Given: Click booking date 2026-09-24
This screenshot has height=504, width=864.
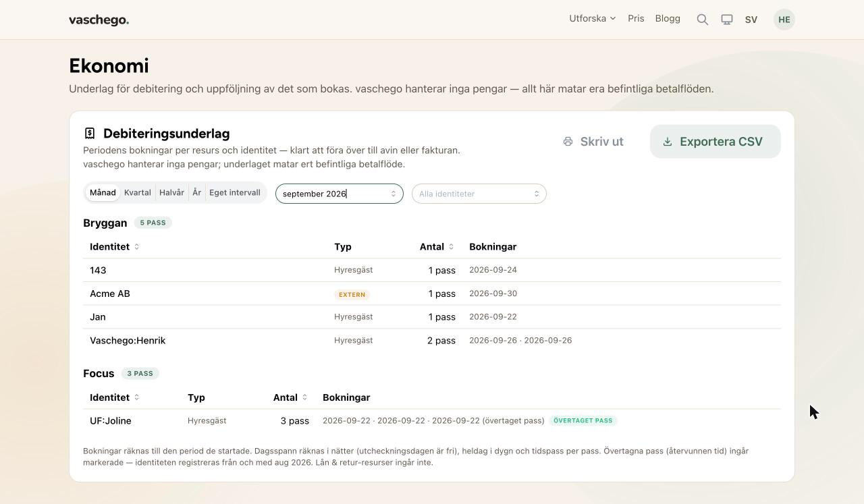Looking at the screenshot, I should (x=493, y=270).
